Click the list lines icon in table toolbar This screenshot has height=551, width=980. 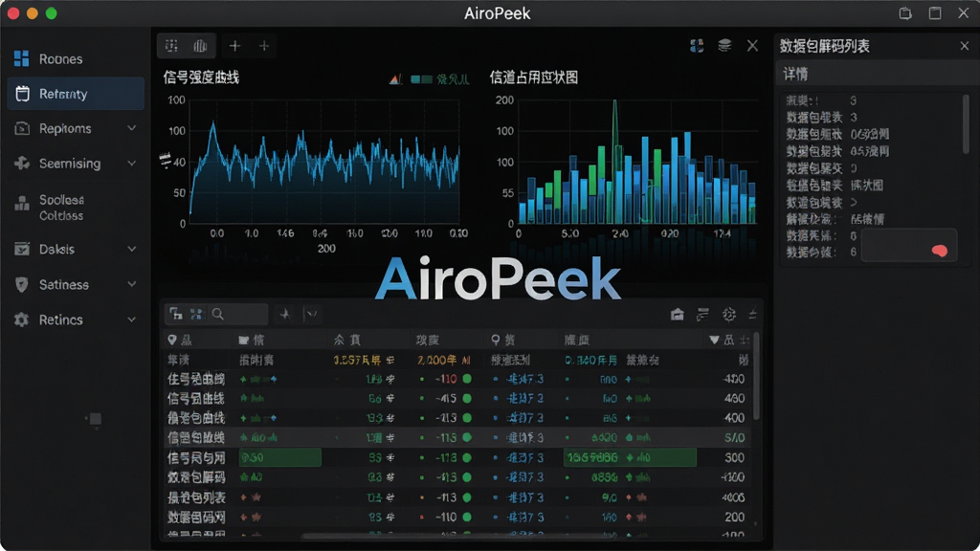point(702,314)
